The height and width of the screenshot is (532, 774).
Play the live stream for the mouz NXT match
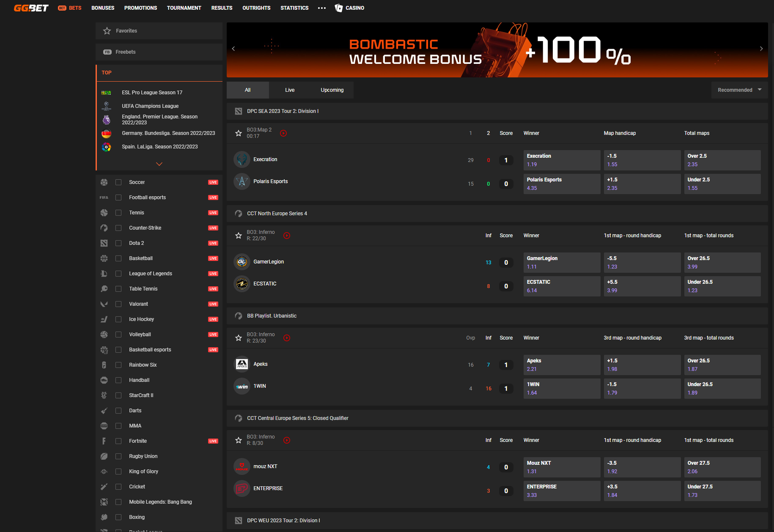(287, 440)
